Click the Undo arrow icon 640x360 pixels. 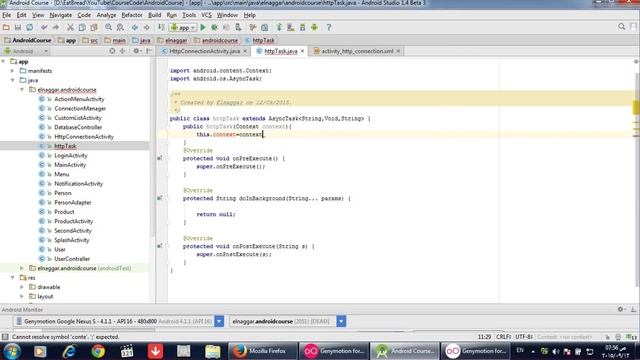click(44, 27)
